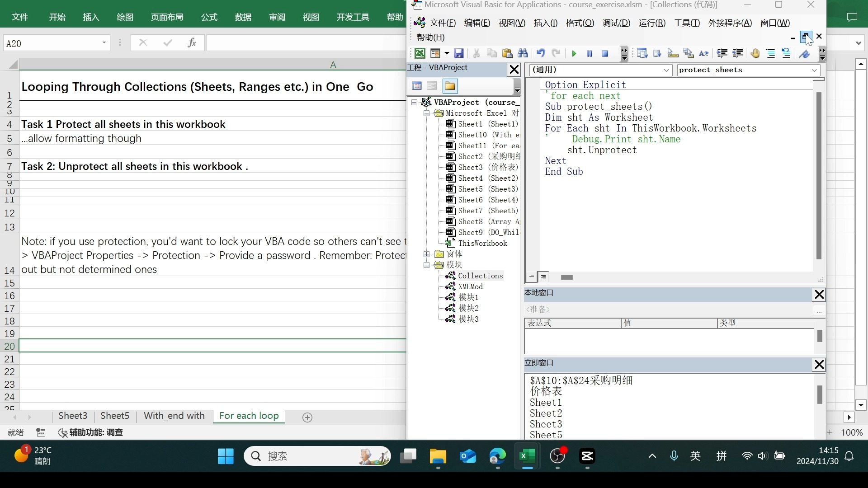868x488 pixels.
Task: Select the XMLMod module in the tree
Action: pos(470,286)
